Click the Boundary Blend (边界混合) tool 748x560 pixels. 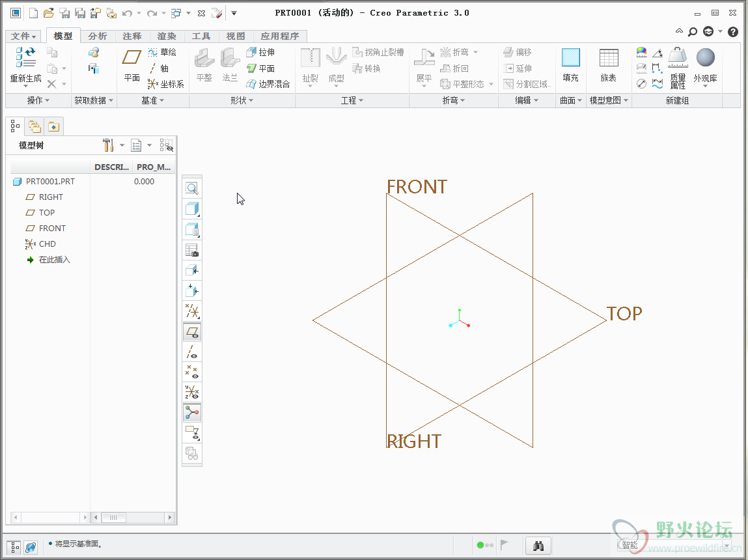[268, 85]
